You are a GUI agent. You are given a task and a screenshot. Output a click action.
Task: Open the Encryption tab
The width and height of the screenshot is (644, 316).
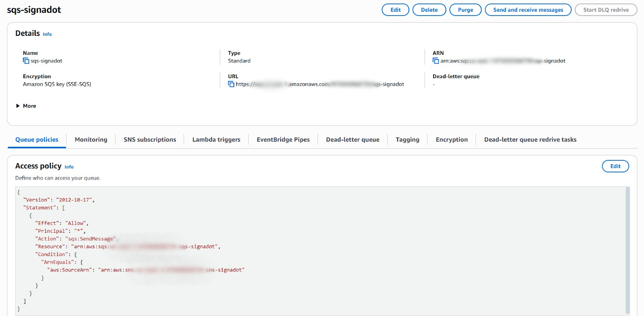pos(452,140)
